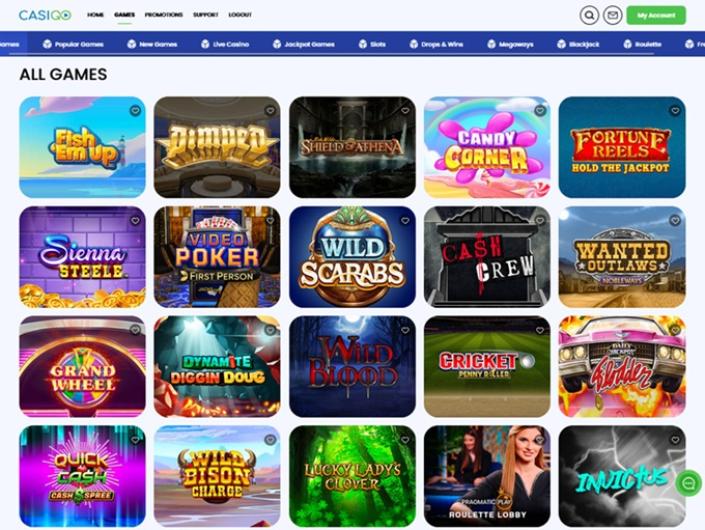Favorite Fish 'Em Up with heart icon
Image resolution: width=705 pixels, height=530 pixels.
(135, 111)
